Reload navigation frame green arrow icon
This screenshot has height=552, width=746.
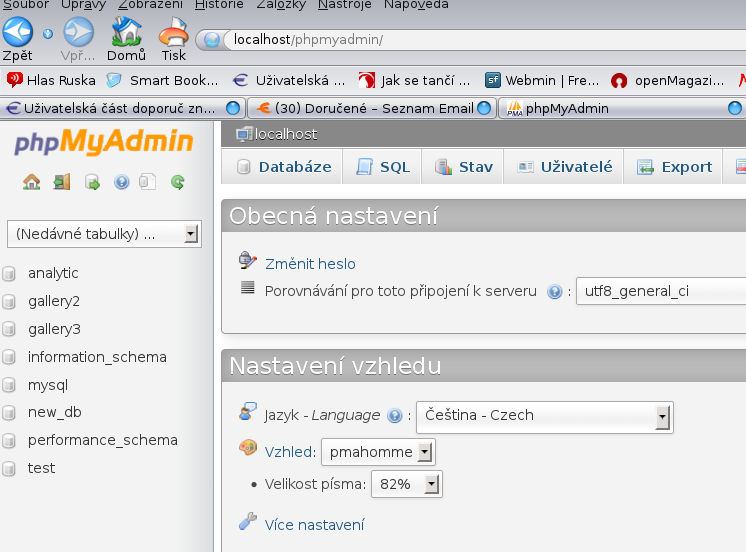tap(178, 182)
